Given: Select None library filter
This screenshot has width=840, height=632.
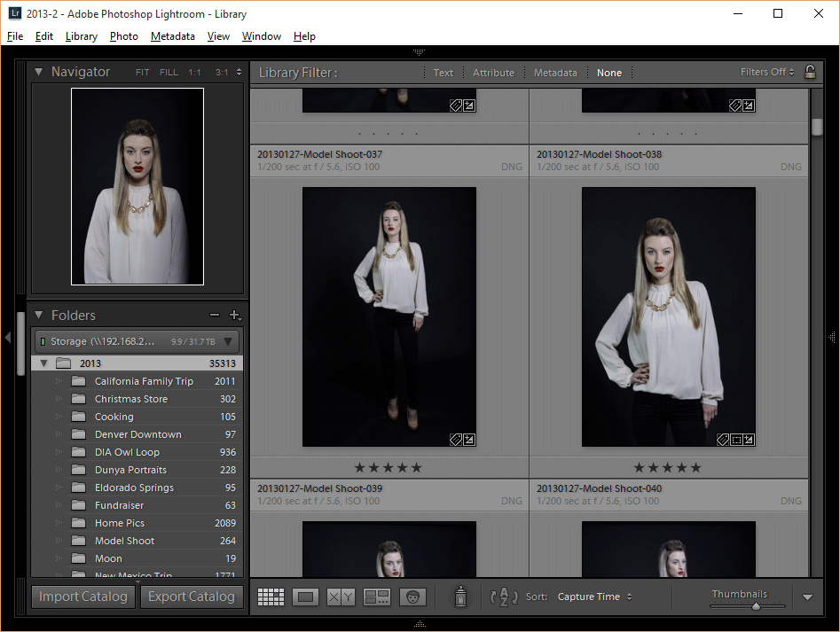Looking at the screenshot, I should 609,73.
